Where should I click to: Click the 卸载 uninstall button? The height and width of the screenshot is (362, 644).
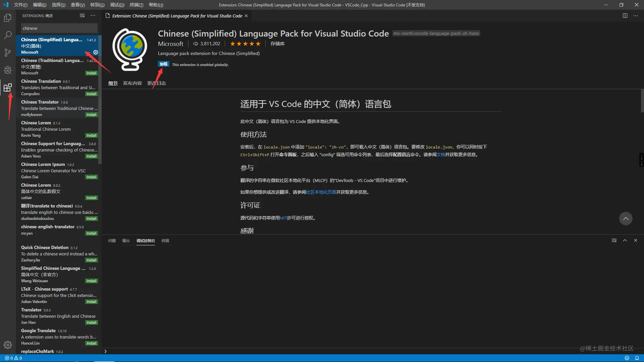click(164, 64)
